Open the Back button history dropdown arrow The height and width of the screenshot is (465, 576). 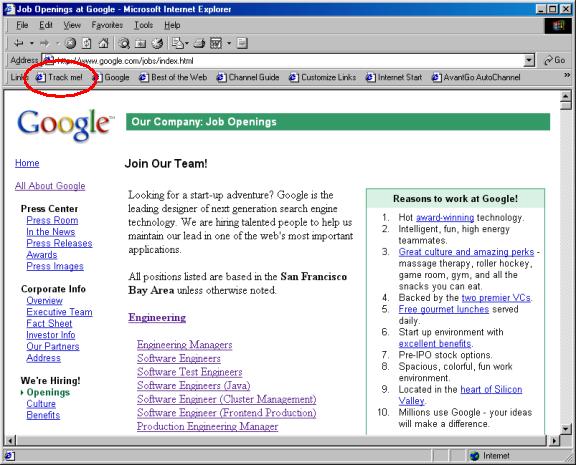click(32, 43)
